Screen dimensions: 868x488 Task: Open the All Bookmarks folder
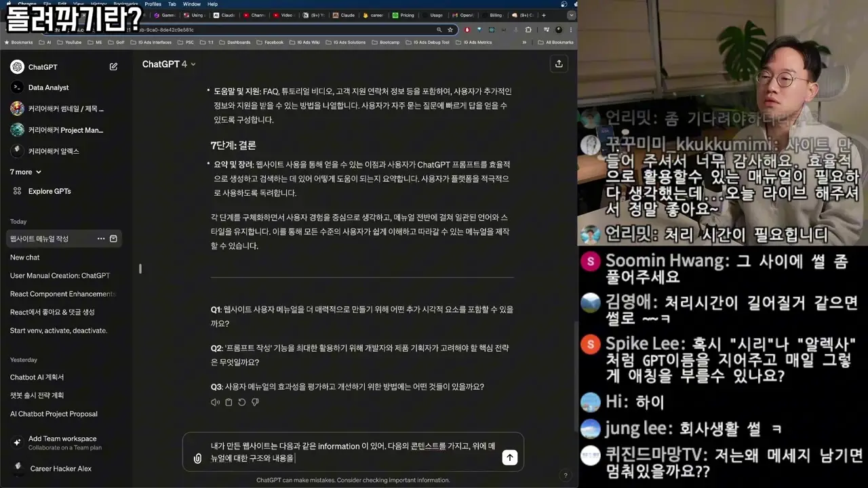[x=555, y=42]
